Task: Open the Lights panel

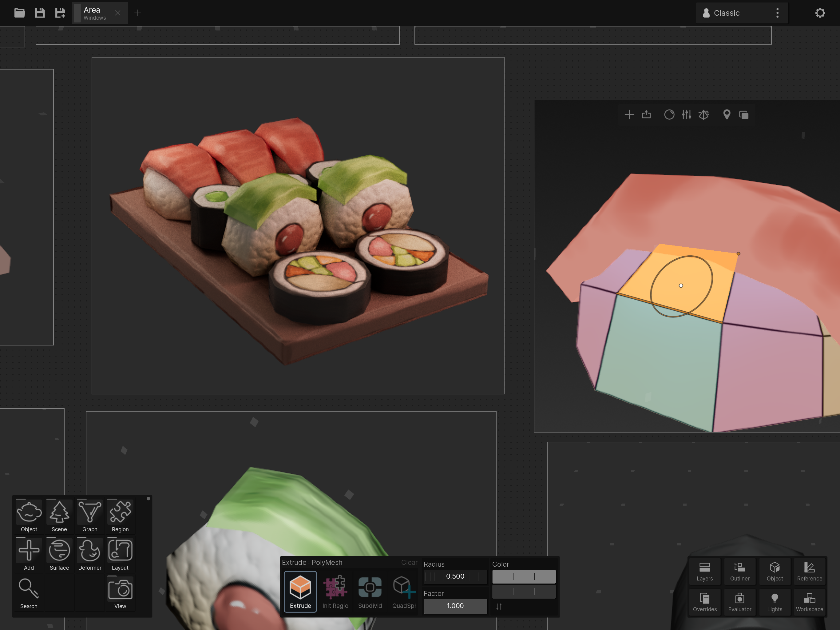Action: (x=774, y=602)
